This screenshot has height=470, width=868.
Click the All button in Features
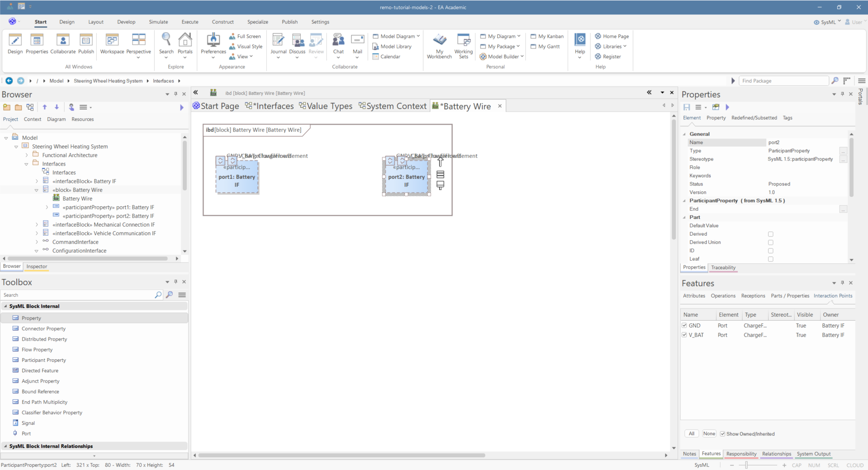coord(691,434)
